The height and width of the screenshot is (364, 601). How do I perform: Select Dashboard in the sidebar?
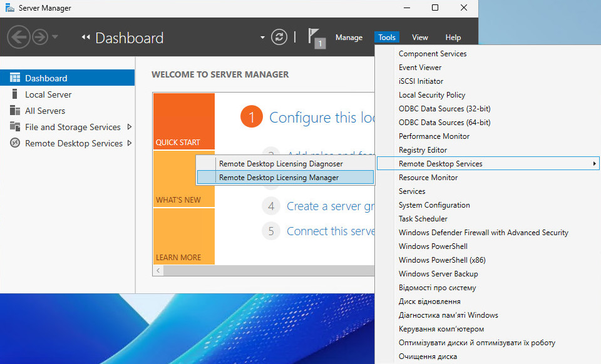(x=67, y=78)
